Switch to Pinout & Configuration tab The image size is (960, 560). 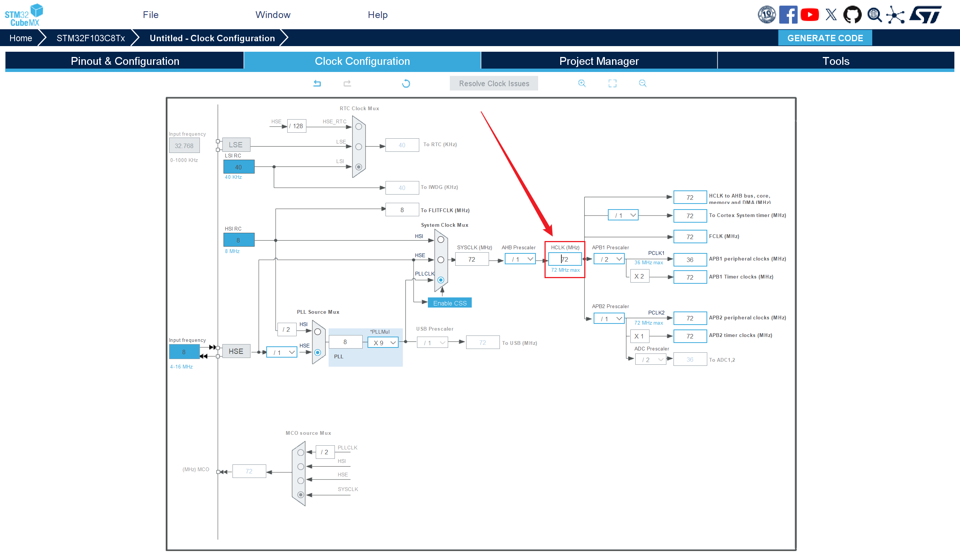click(x=124, y=61)
